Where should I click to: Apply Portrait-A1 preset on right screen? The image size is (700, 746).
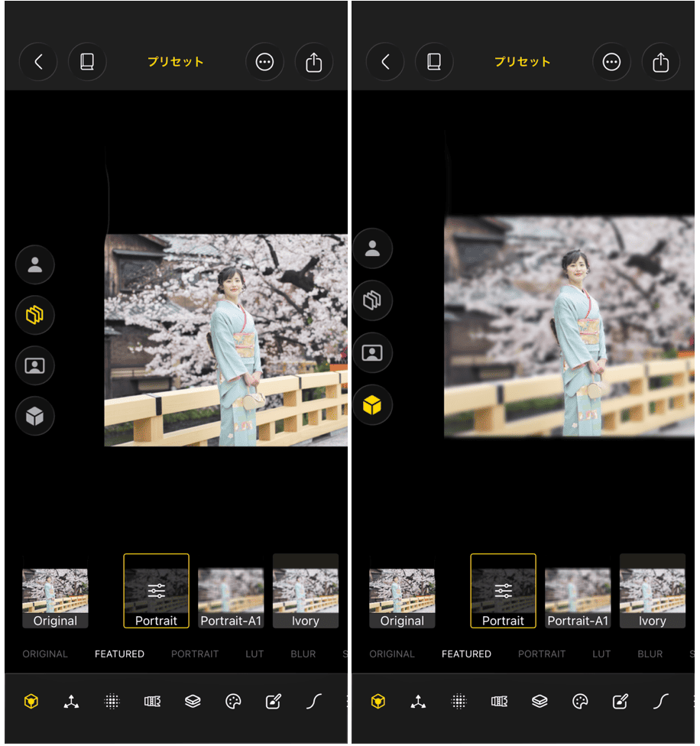578,591
